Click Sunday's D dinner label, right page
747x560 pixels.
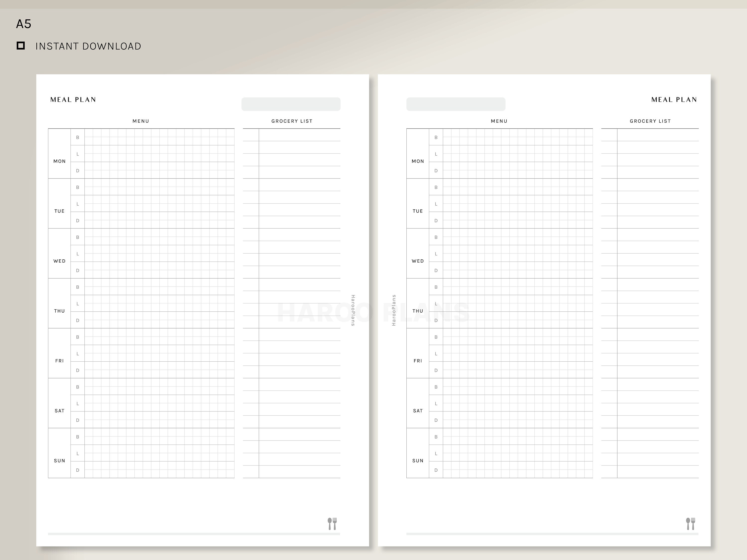point(436,470)
